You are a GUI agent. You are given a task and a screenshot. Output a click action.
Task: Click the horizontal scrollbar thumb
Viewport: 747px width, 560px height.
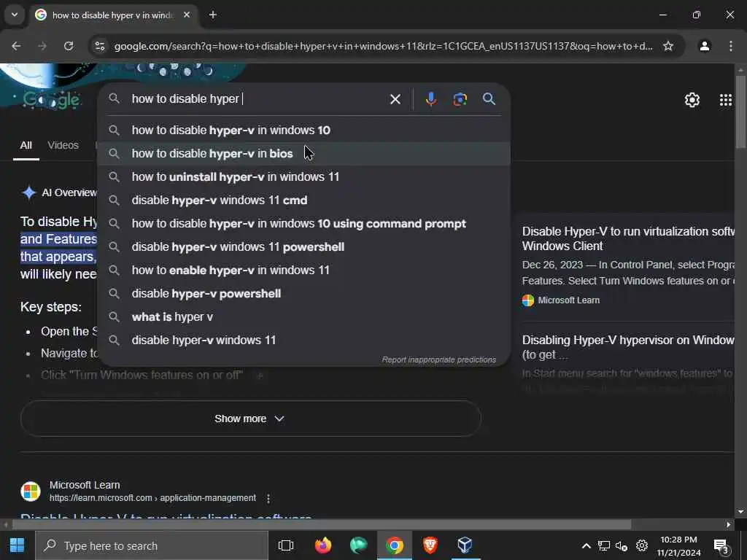click(x=322, y=525)
